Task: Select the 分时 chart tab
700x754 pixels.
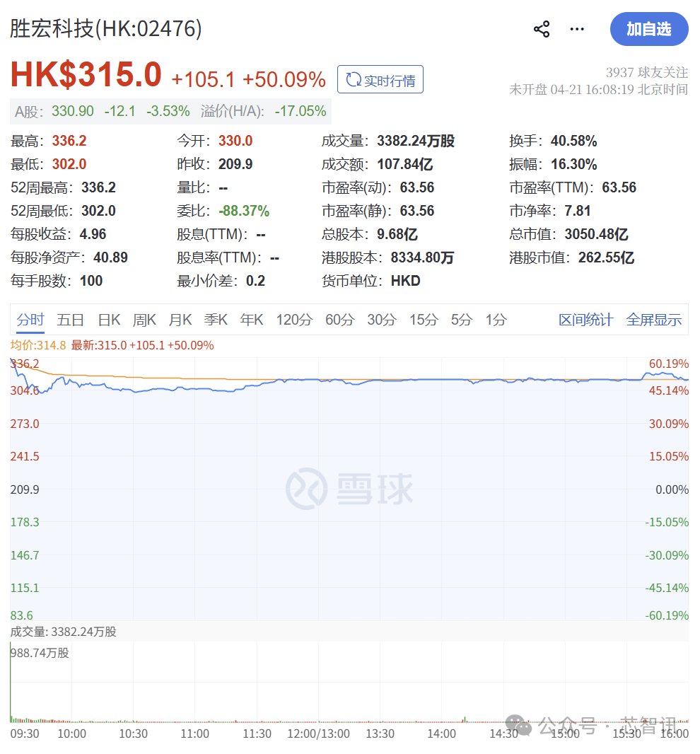Action: click(30, 320)
